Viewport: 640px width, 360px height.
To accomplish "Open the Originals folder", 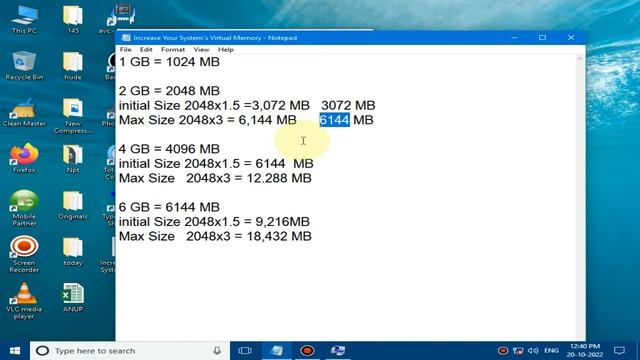I will [73, 205].
